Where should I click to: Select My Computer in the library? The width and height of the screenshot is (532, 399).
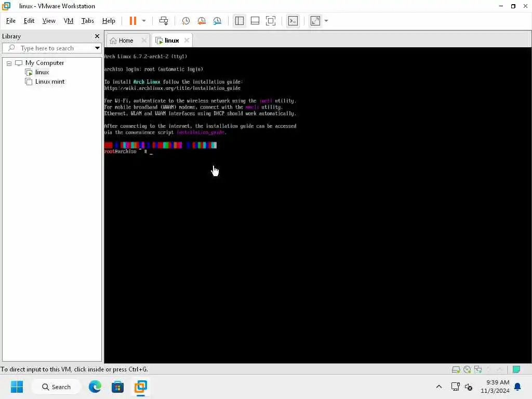[x=45, y=63]
